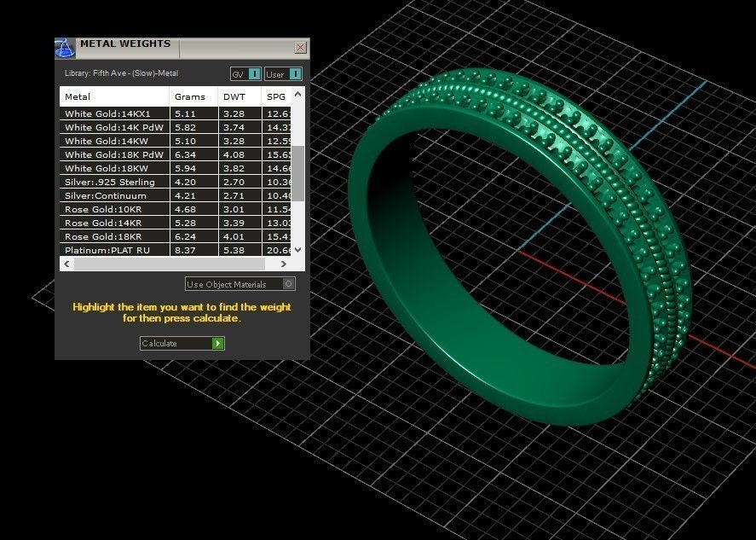
Task: Click the 3.01 DWT value for 10KR
Action: click(234, 209)
